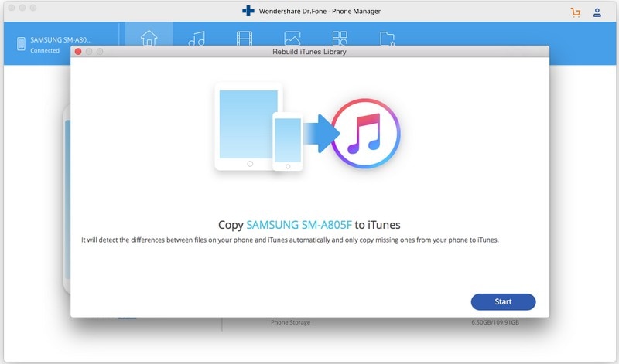Open the Apps grid tab

tap(340, 38)
